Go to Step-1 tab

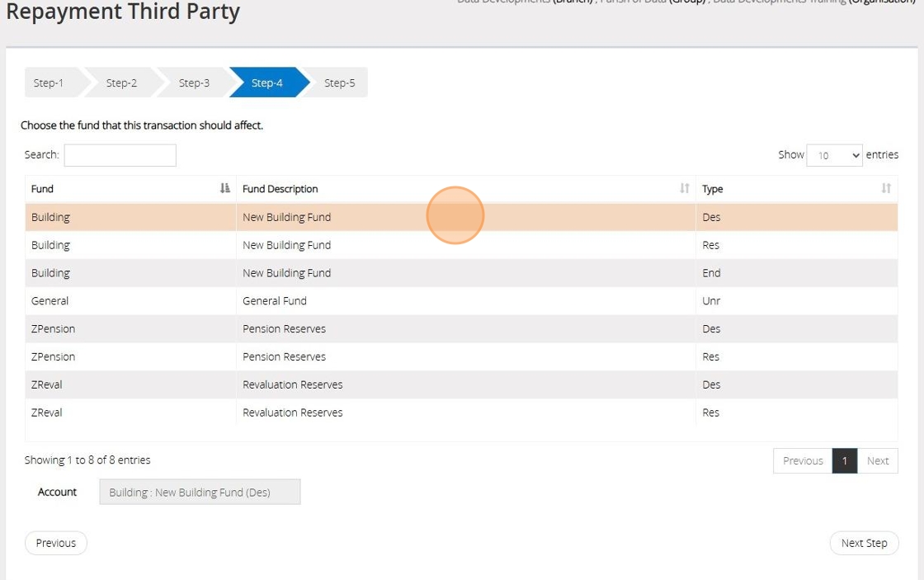coord(49,83)
